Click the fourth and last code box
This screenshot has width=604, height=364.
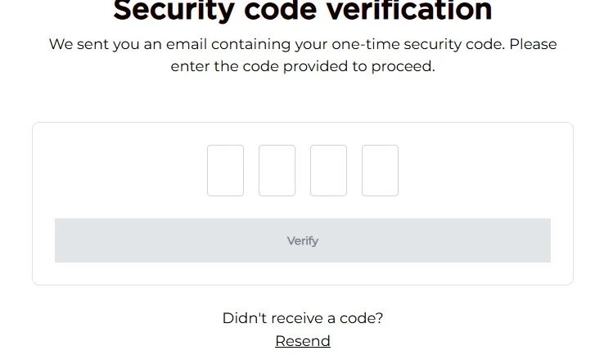[380, 170]
